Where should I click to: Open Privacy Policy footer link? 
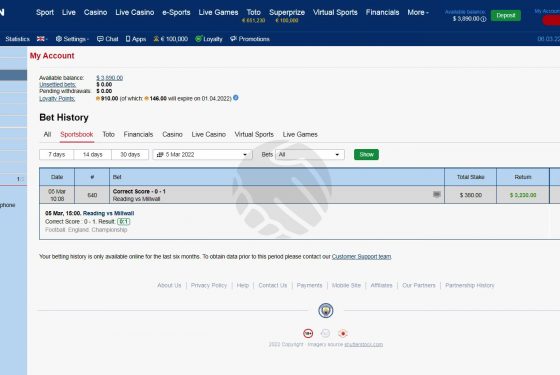click(x=209, y=285)
